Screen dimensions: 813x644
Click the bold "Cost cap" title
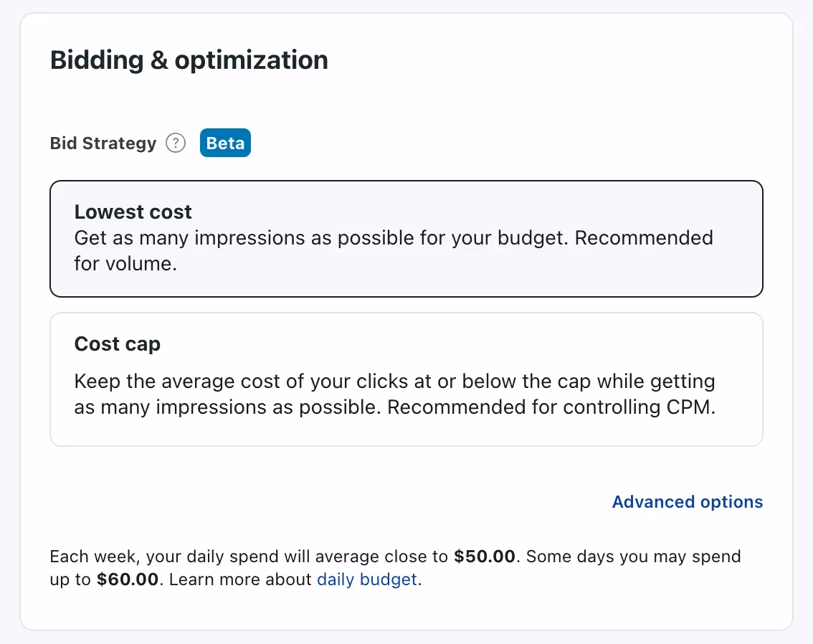[x=118, y=344]
